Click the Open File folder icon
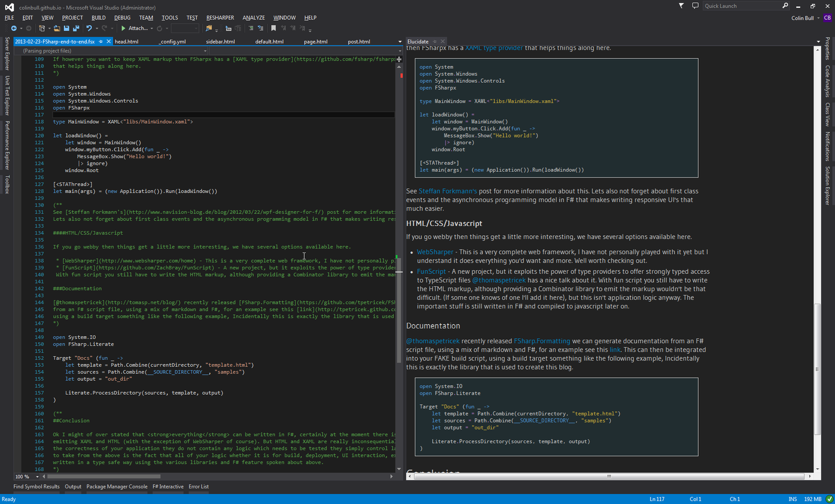This screenshot has height=504, width=835. click(57, 28)
